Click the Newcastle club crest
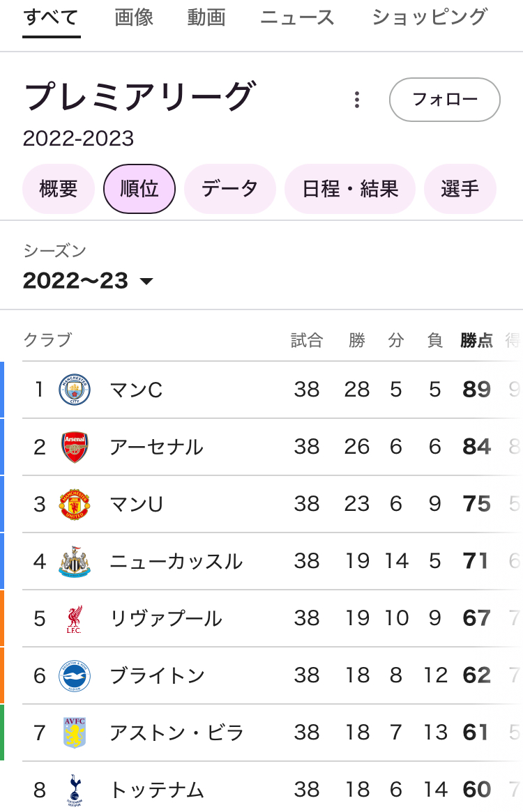 (75, 561)
